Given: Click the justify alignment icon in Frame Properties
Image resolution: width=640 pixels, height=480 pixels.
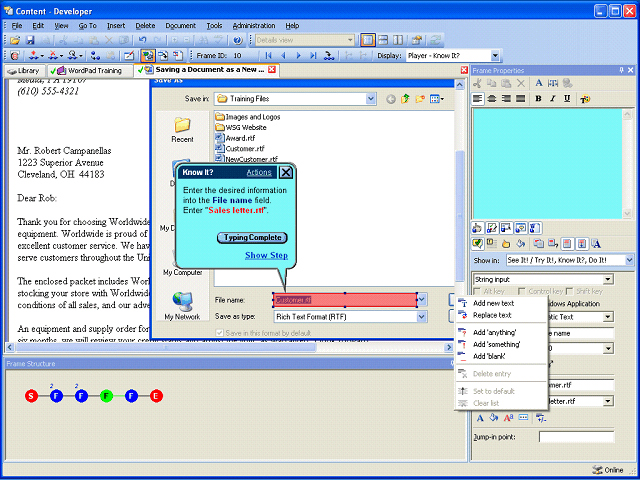Looking at the screenshot, I should [x=520, y=98].
